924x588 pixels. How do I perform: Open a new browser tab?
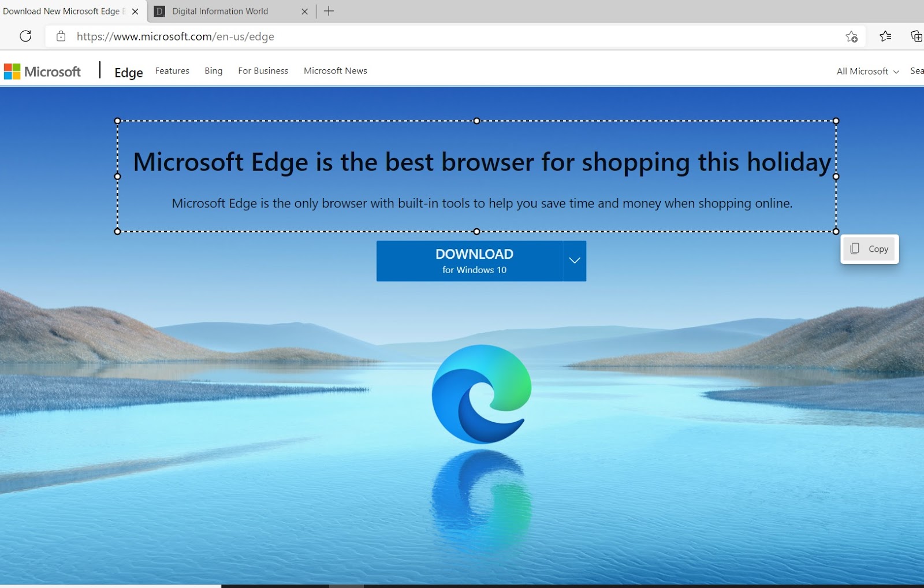point(329,11)
